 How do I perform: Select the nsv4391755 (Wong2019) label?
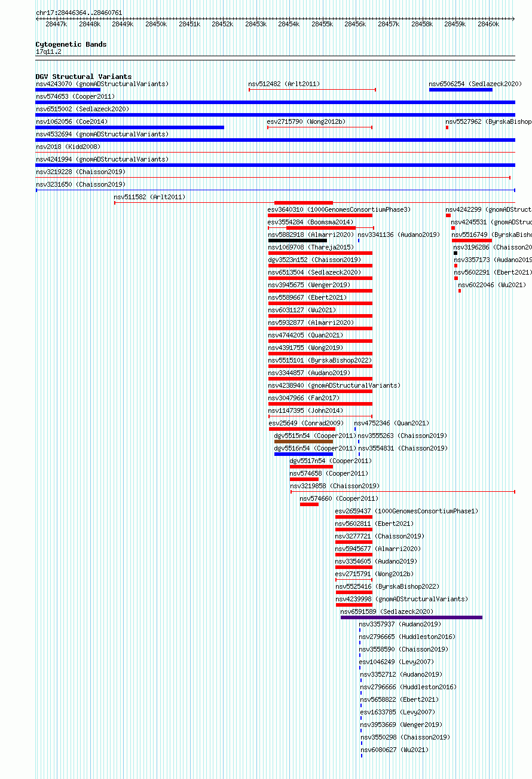[x=305, y=348]
